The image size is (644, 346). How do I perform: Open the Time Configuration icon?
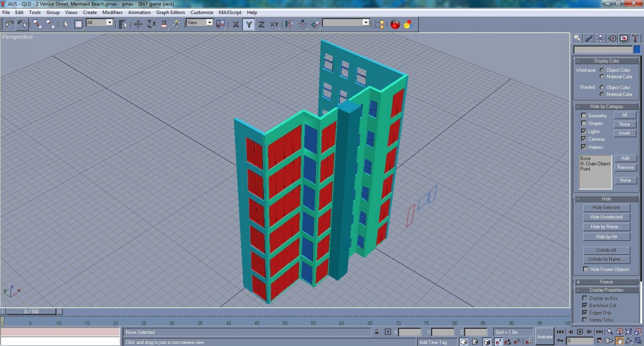[x=600, y=341]
